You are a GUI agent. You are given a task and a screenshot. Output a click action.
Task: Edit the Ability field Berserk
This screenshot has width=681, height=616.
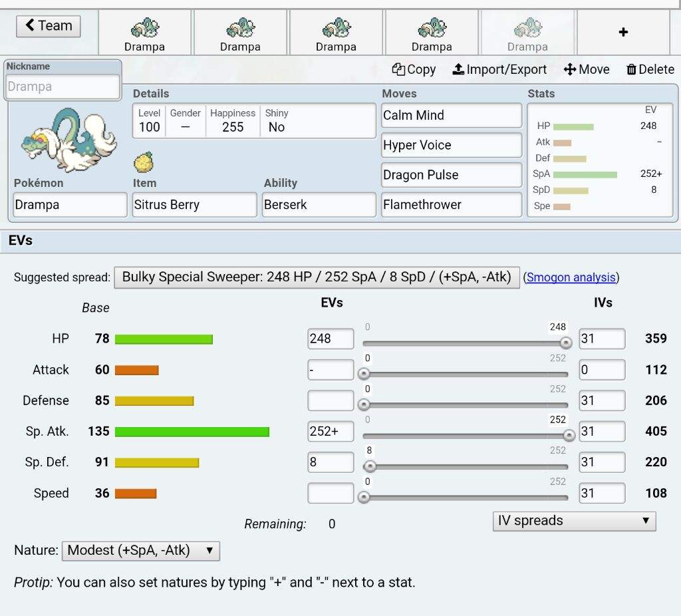[319, 205]
